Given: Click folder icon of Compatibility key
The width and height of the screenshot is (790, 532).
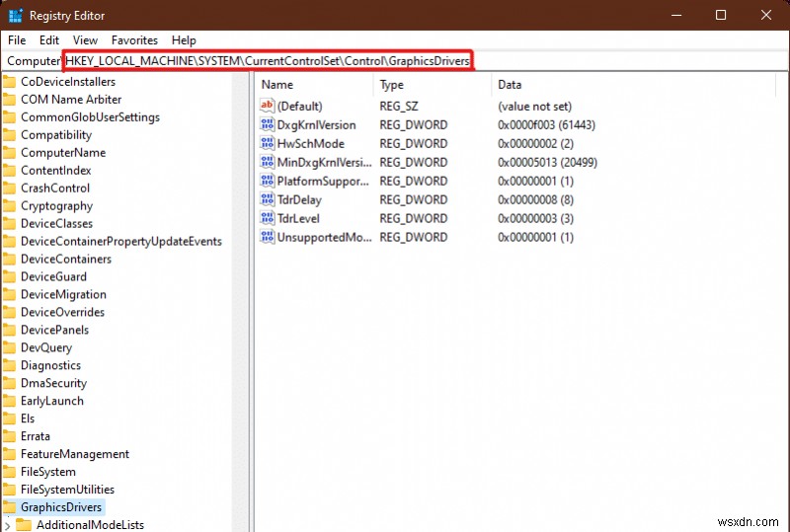Looking at the screenshot, I should 9,135.
